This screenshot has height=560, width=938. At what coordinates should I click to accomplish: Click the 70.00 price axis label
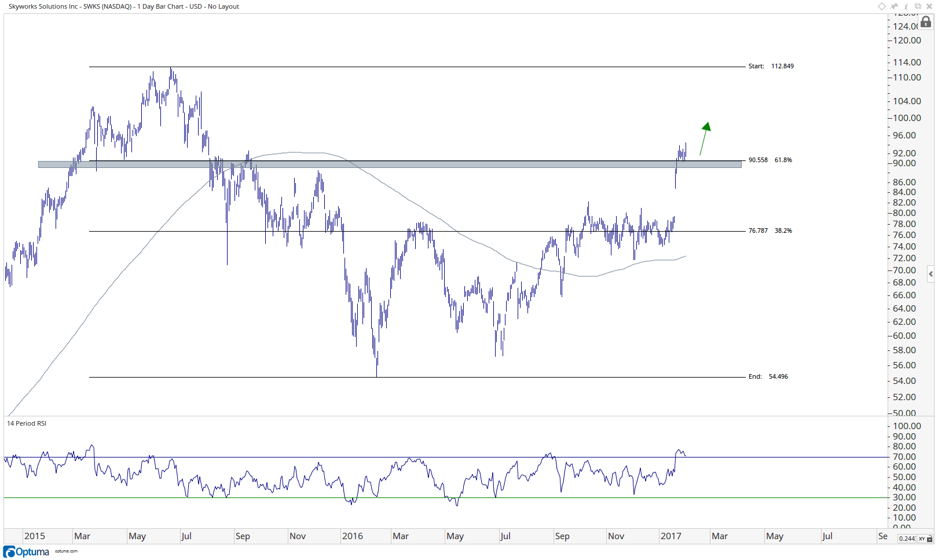(904, 270)
